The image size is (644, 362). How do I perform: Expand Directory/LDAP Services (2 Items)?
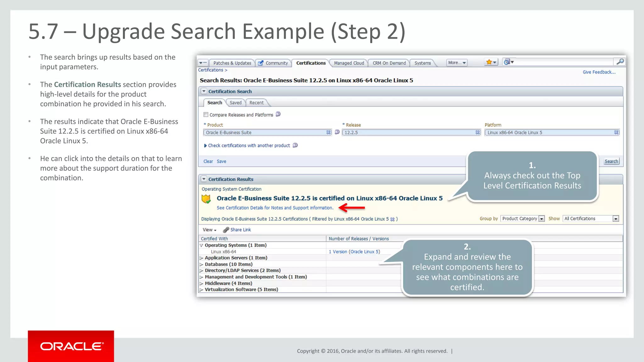click(x=201, y=271)
